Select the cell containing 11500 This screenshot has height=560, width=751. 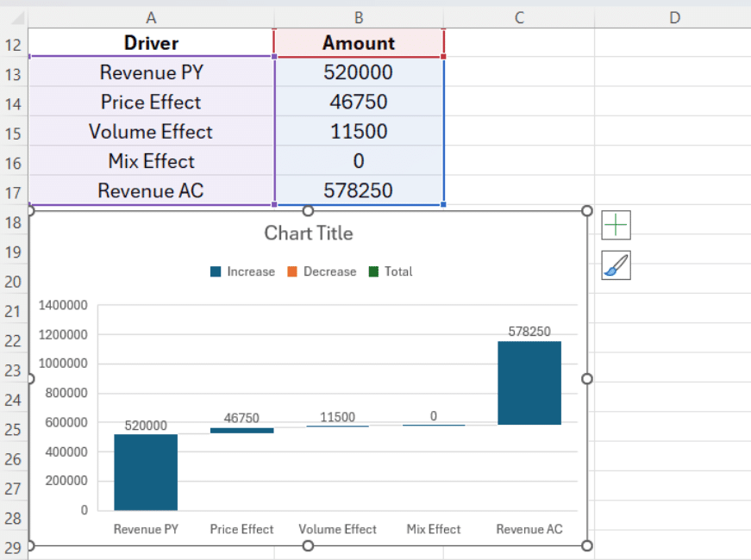359,132
